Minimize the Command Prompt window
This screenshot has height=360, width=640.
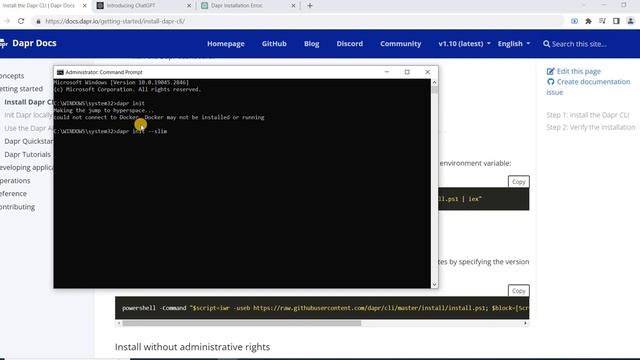(387, 72)
